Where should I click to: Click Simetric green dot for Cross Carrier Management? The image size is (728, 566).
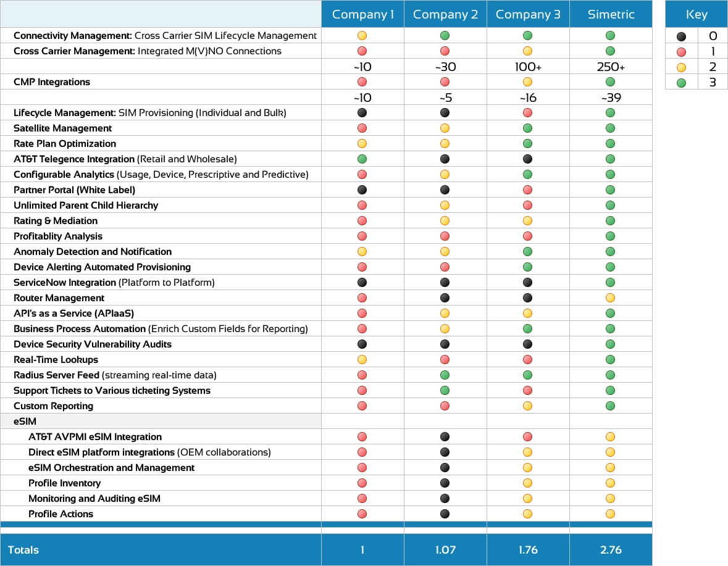click(x=611, y=51)
